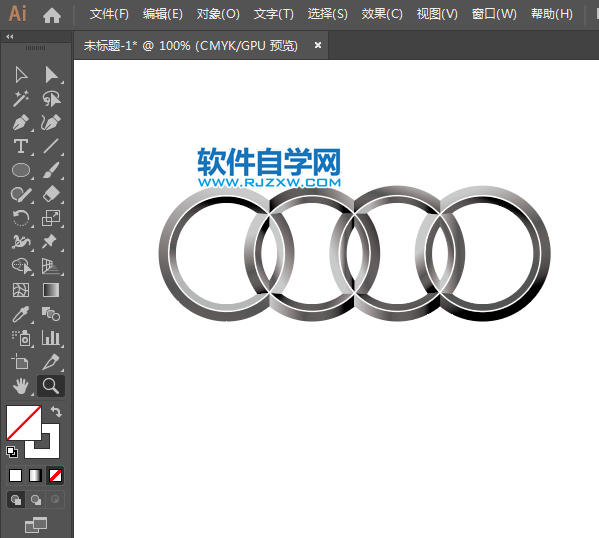Pick the Eraser tool
Viewport: 599px width, 538px height.
[x=51, y=194]
